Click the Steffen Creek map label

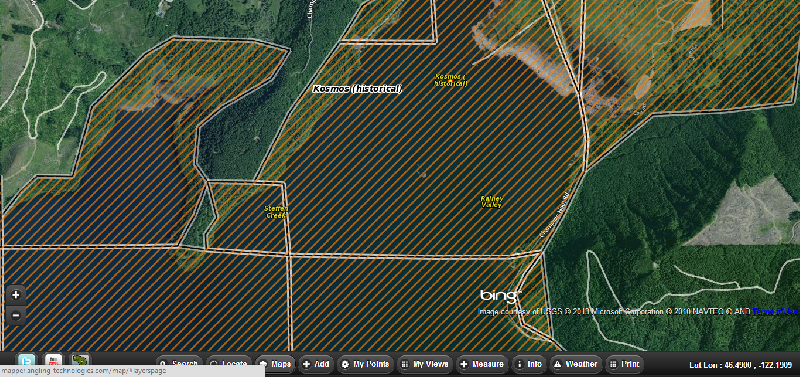pyautogui.click(x=276, y=212)
